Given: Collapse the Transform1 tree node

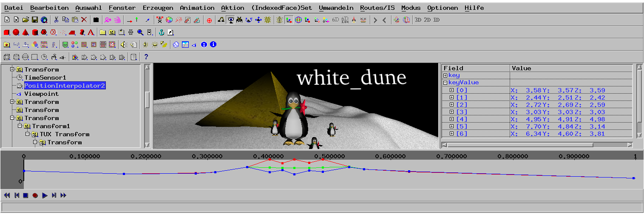Looking at the screenshot, I should pyautogui.click(x=20, y=126).
